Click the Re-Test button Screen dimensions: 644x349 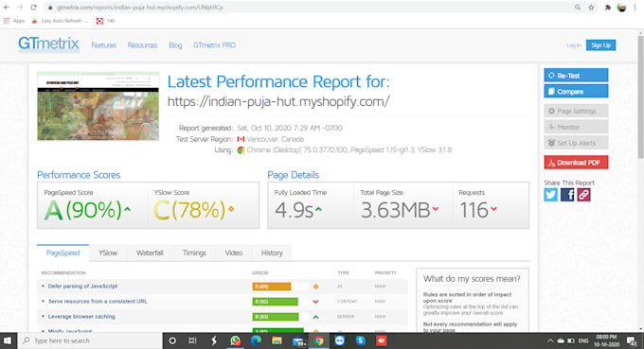click(576, 76)
